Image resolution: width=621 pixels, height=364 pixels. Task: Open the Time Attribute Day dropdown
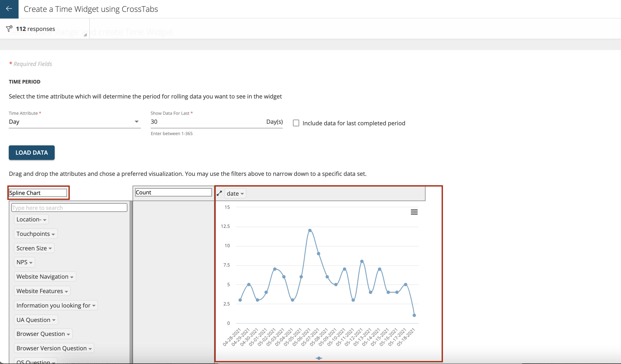75,122
